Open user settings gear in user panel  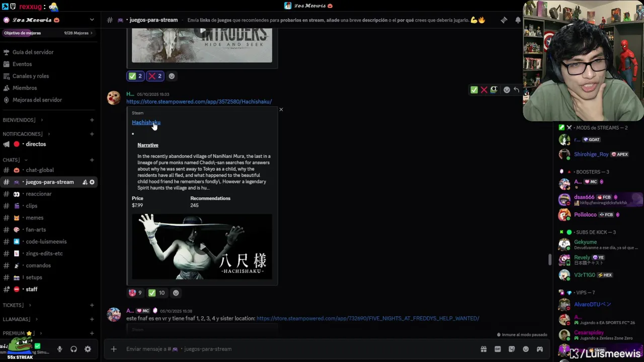[88, 349]
